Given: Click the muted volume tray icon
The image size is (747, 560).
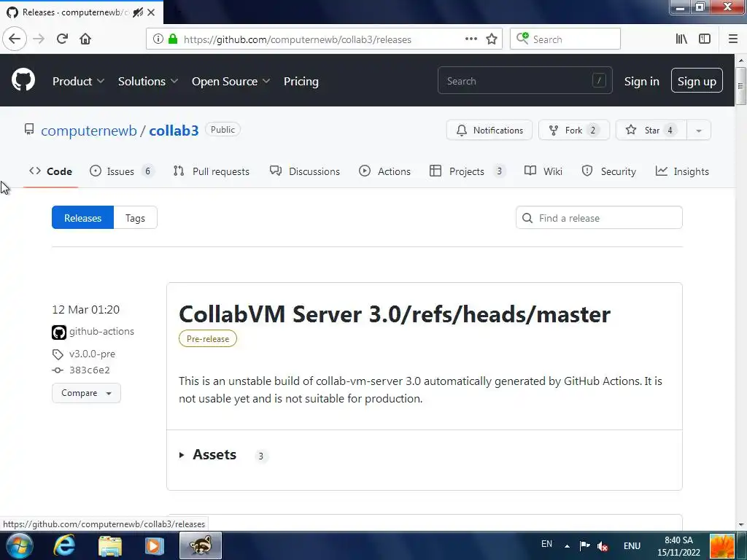Looking at the screenshot, I should (603, 546).
